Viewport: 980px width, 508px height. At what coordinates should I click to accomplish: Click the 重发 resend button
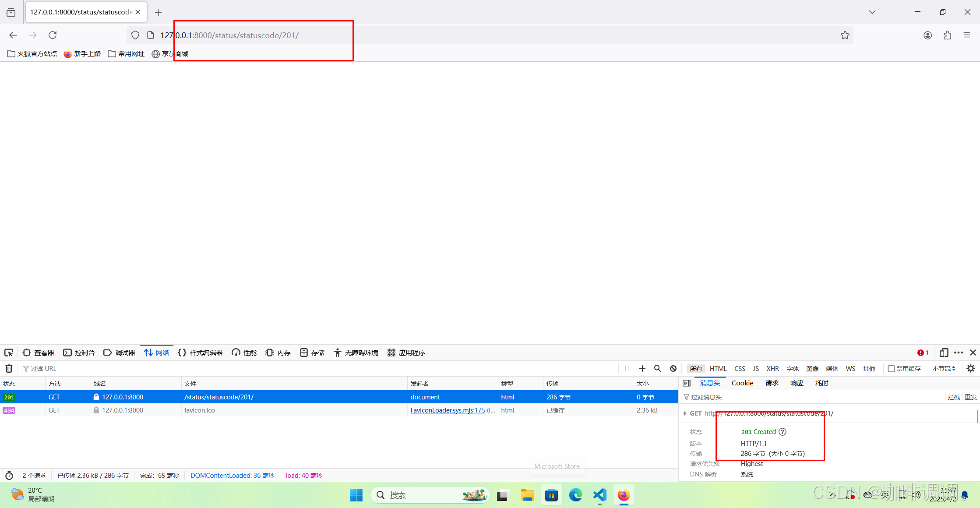[x=970, y=397]
